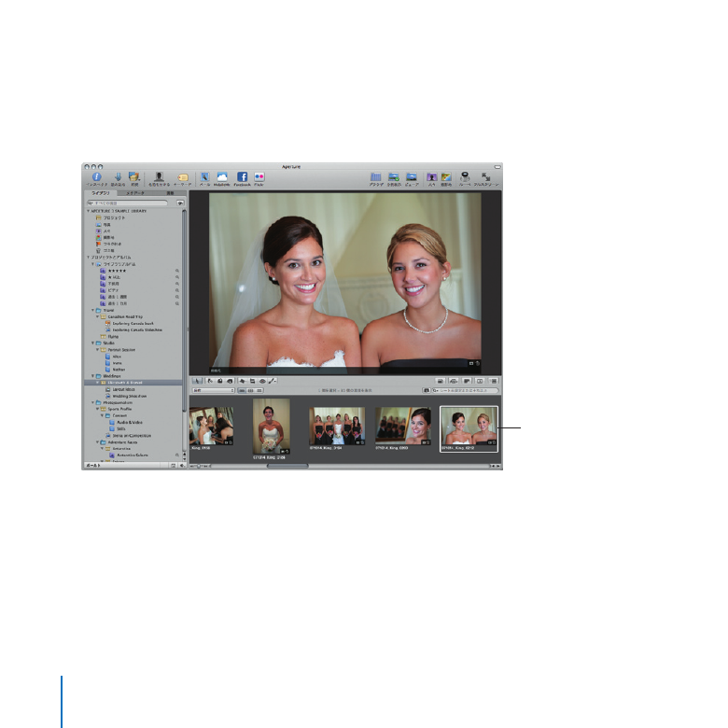The image size is (728, 728).
Task: Switch to Browser view icon in toolbar
Action: [x=375, y=177]
